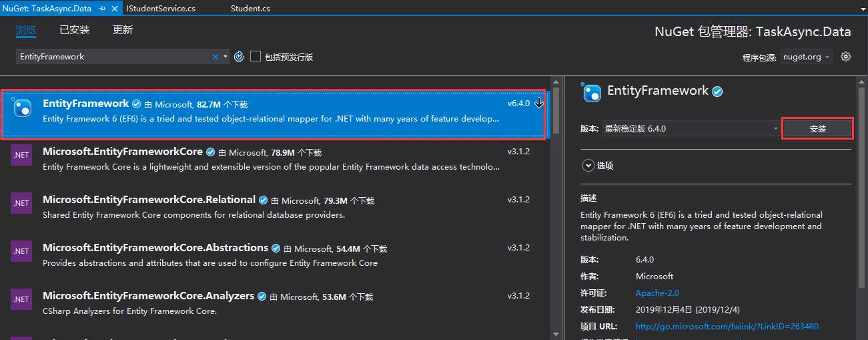Click the 82.7M downloads count text

pos(209,104)
